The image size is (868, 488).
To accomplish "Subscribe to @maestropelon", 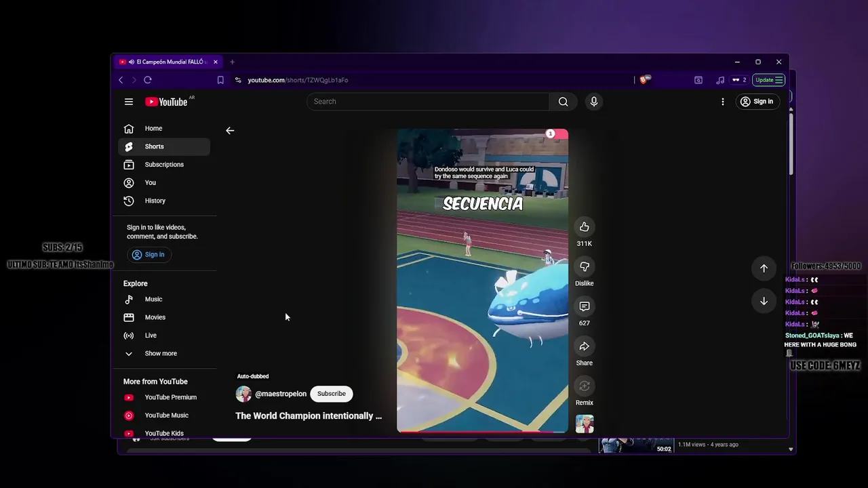I will 332,394.
